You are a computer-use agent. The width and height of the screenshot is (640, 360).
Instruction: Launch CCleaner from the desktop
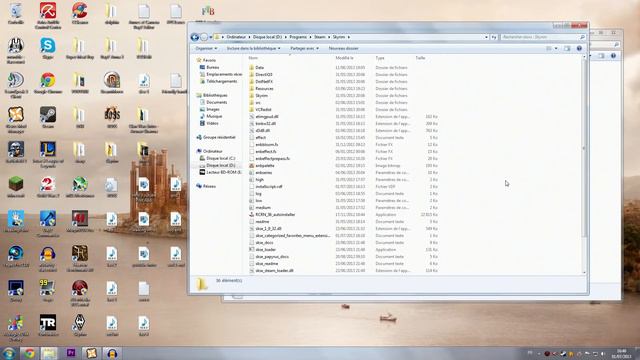[x=80, y=13]
